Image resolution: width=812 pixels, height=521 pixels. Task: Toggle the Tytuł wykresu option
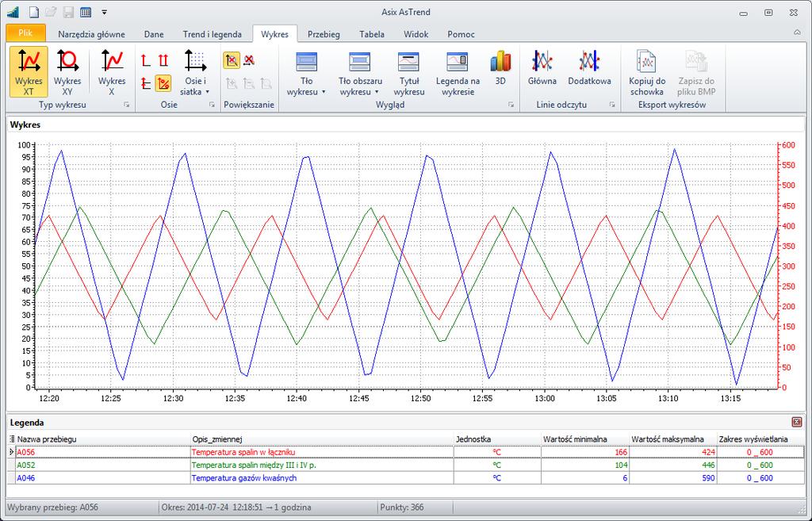tap(408, 72)
